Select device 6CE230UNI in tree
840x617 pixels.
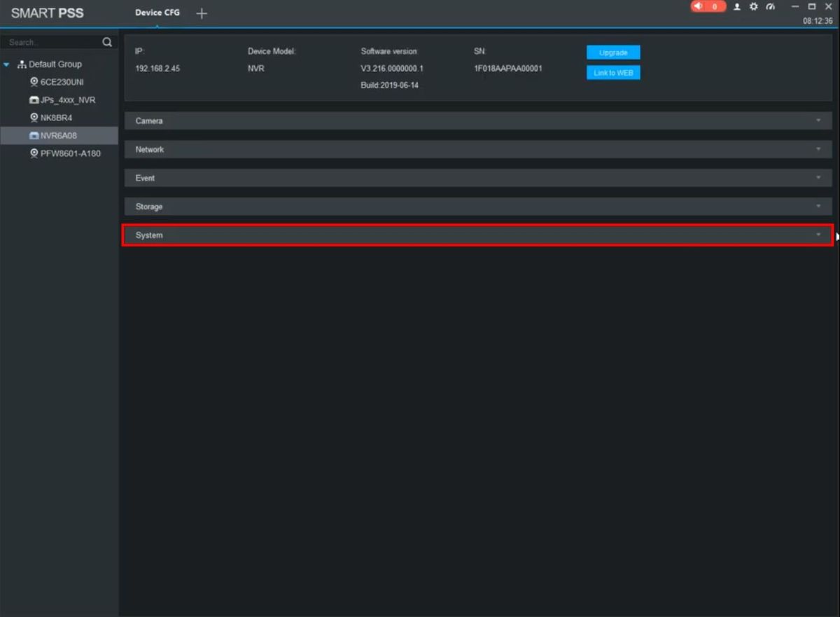[62, 82]
